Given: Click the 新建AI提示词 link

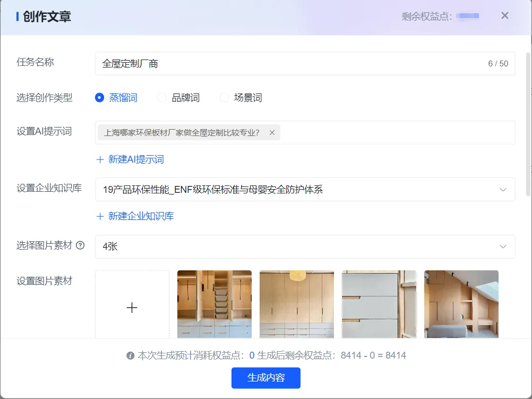Looking at the screenshot, I should (136, 159).
